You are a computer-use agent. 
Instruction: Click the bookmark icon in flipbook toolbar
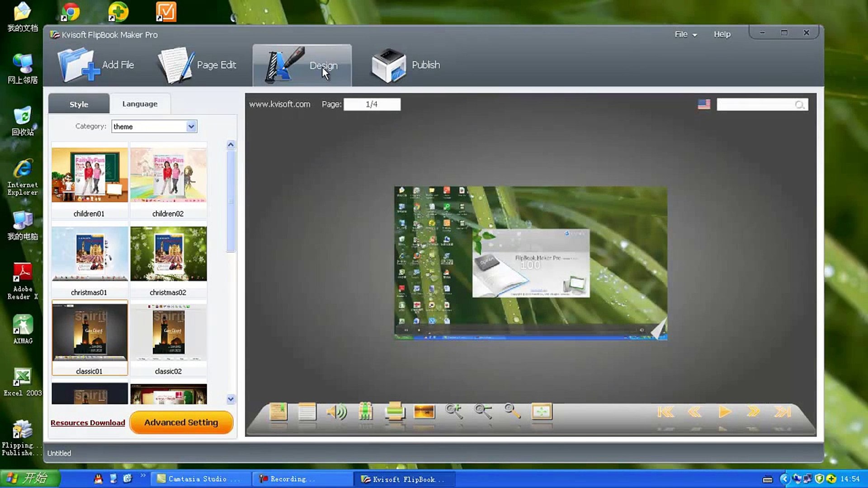click(x=278, y=412)
